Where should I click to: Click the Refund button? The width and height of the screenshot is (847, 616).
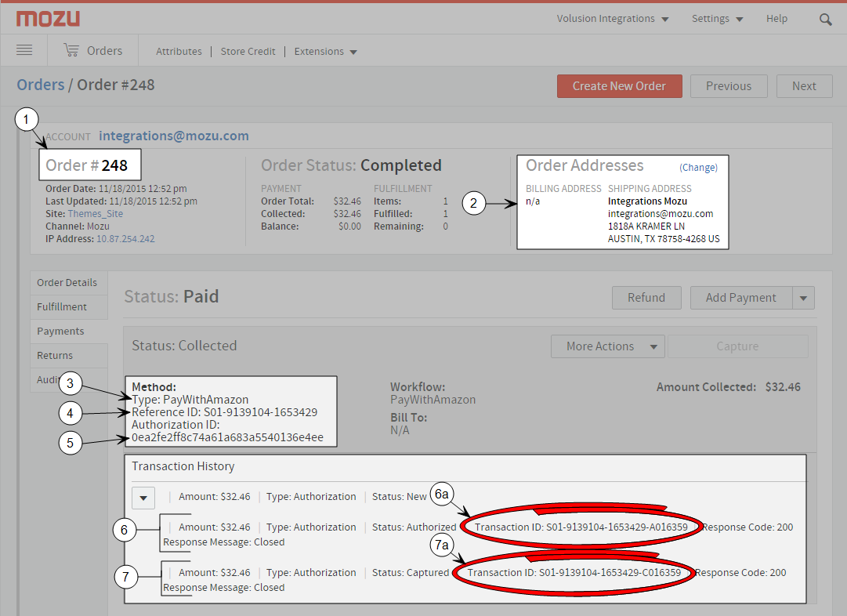[646, 298]
